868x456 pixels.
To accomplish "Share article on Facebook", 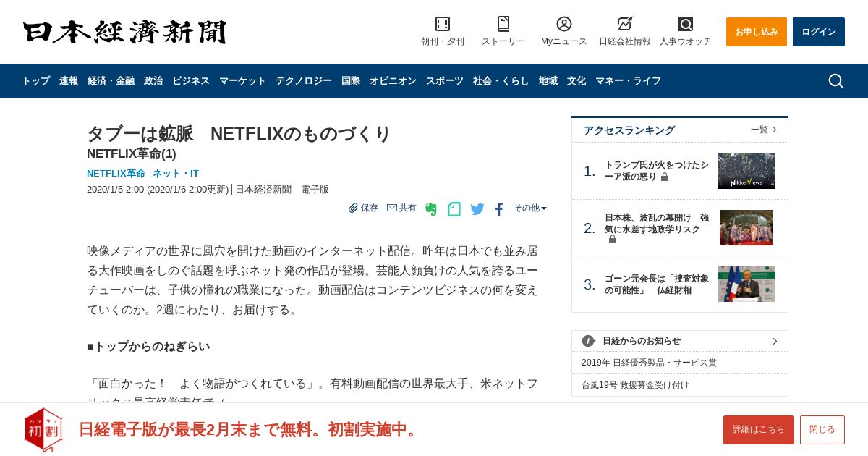I will 499,209.
